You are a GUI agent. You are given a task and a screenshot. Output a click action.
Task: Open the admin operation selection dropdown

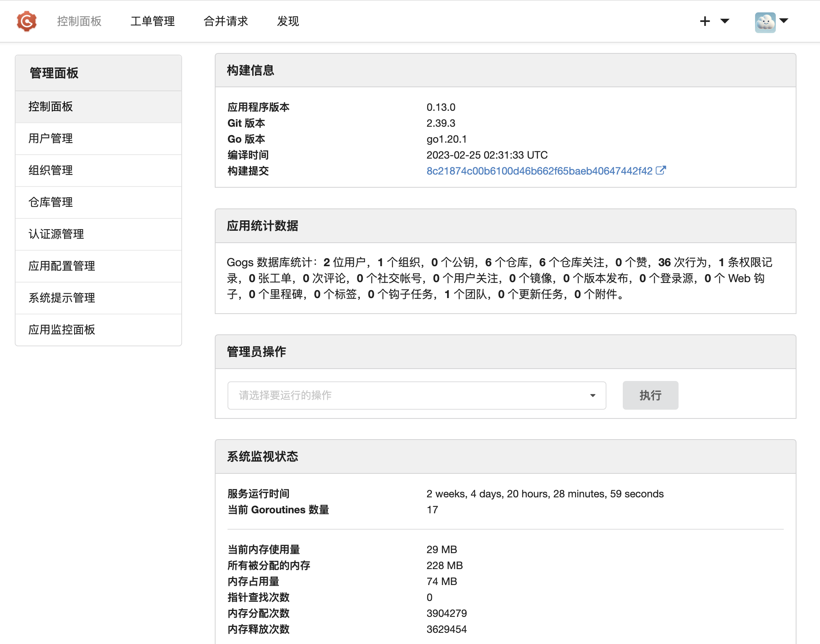(x=416, y=395)
